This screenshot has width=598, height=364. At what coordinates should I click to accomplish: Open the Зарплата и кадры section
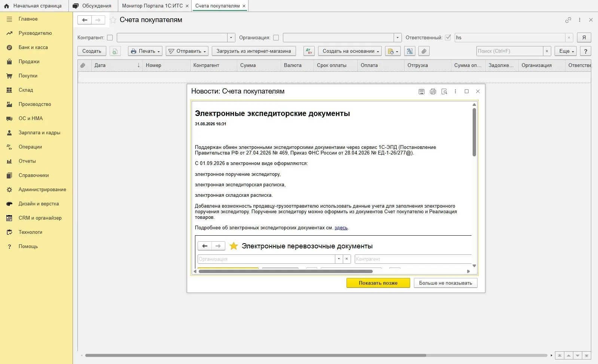pyautogui.click(x=36, y=133)
